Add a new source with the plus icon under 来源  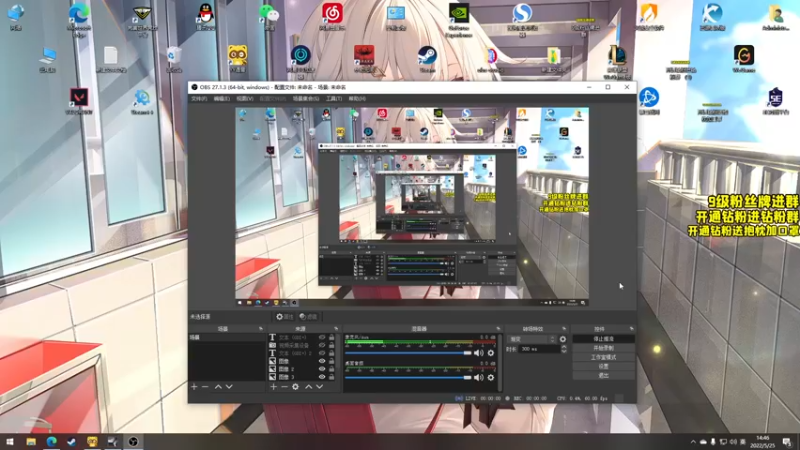coord(273,387)
